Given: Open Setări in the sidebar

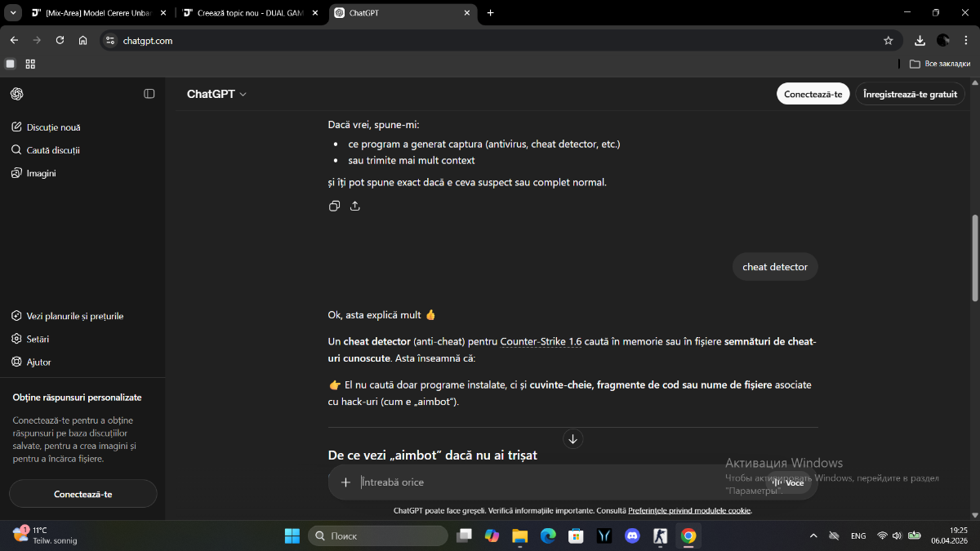Looking at the screenshot, I should (38, 339).
